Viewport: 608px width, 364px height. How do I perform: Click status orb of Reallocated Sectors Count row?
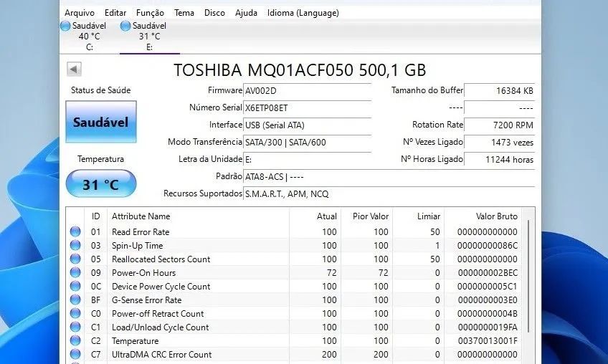point(75,259)
